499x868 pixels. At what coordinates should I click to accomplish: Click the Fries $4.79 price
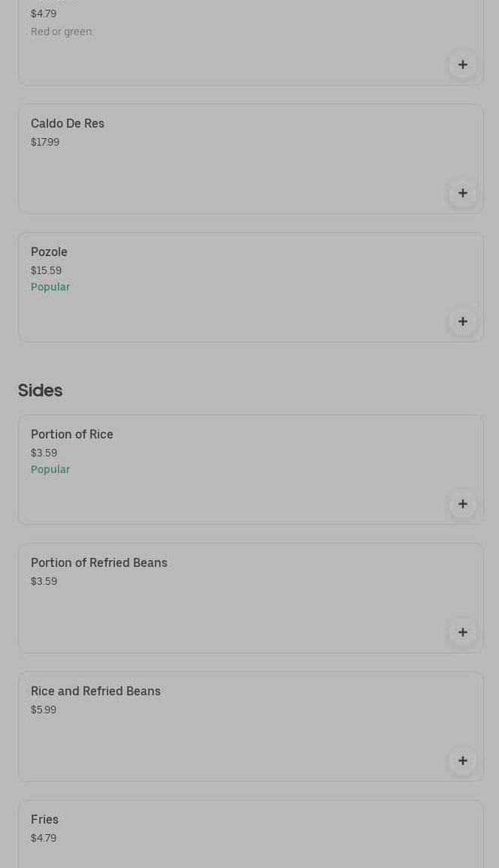click(44, 838)
